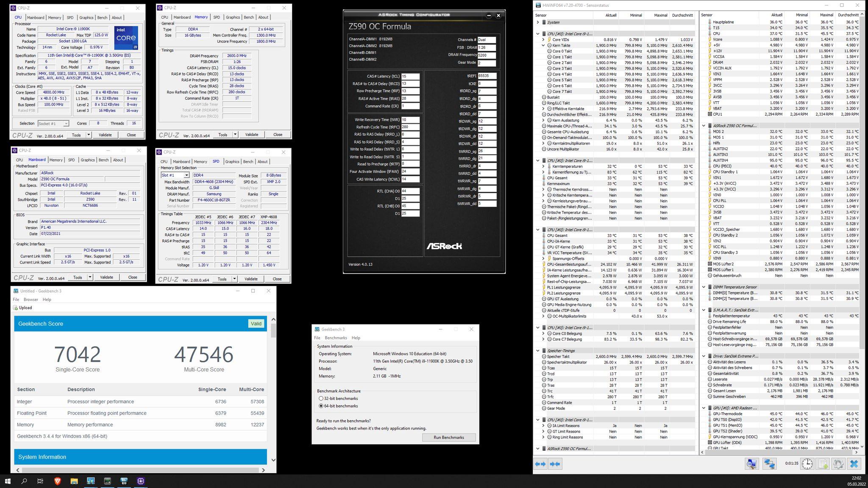Open Browser menu in Geekbench results window

31,299
